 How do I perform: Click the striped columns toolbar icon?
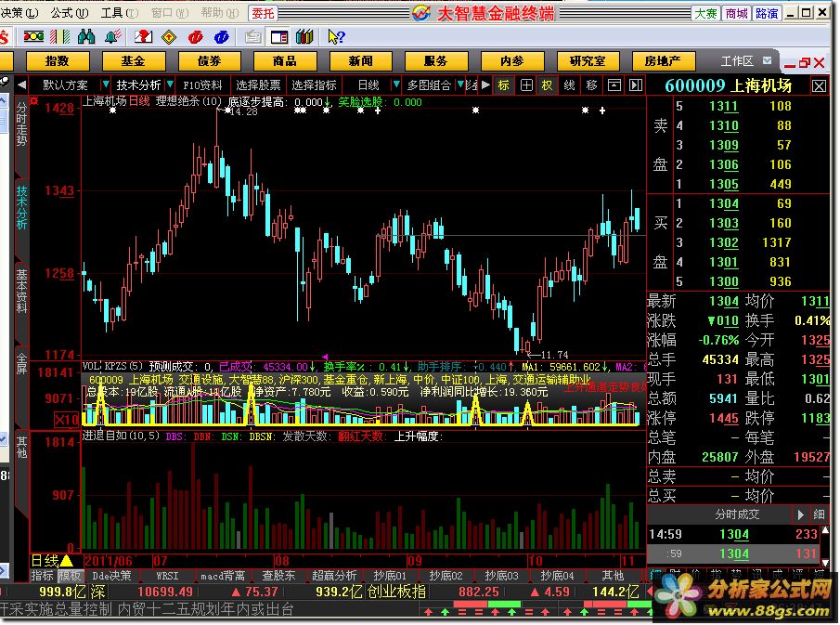[59, 36]
